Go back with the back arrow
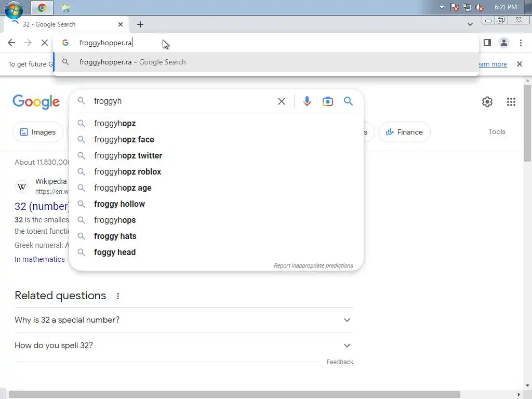This screenshot has height=399, width=532. (x=11, y=43)
